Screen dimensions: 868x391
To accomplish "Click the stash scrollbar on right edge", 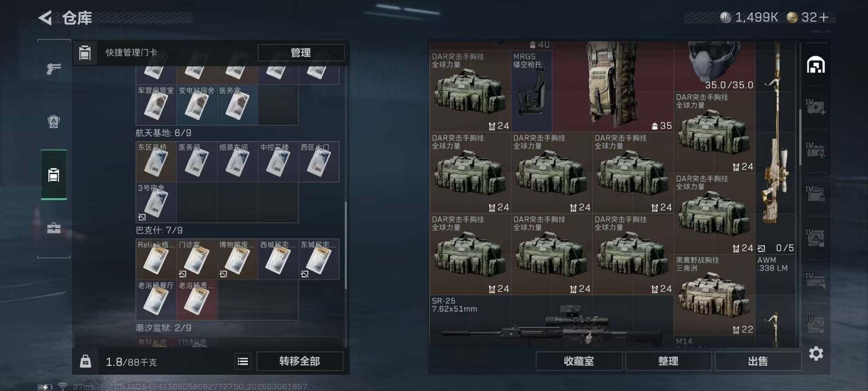I will tap(800, 136).
